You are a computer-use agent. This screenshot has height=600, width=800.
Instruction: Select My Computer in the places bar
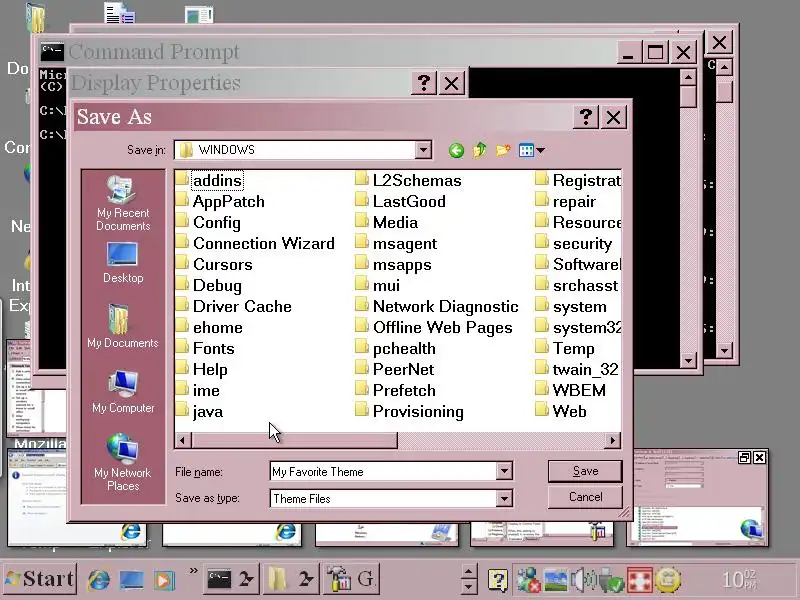123,392
